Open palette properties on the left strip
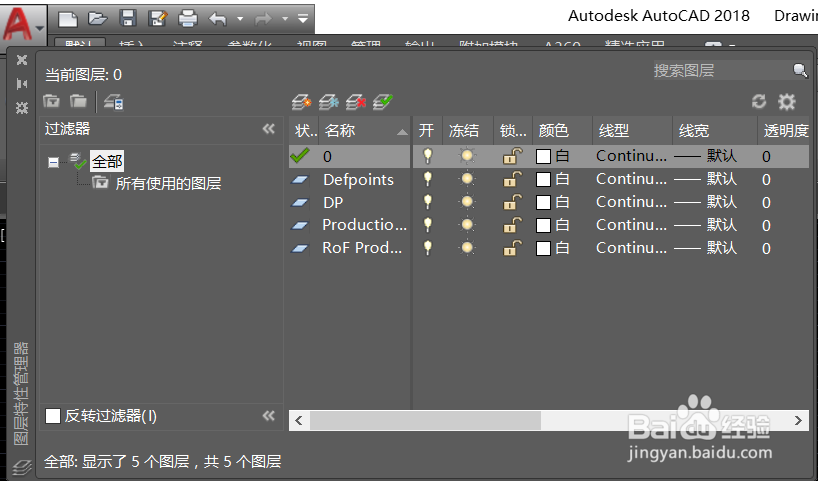 click(x=21, y=107)
